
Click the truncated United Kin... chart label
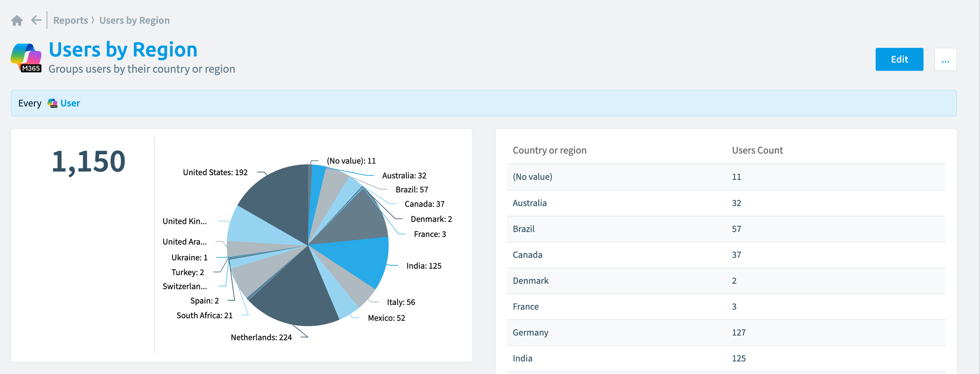click(185, 221)
